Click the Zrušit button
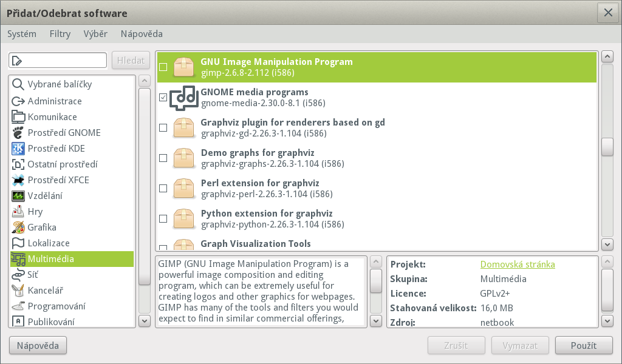This screenshot has width=622, height=364. pyautogui.click(x=456, y=345)
